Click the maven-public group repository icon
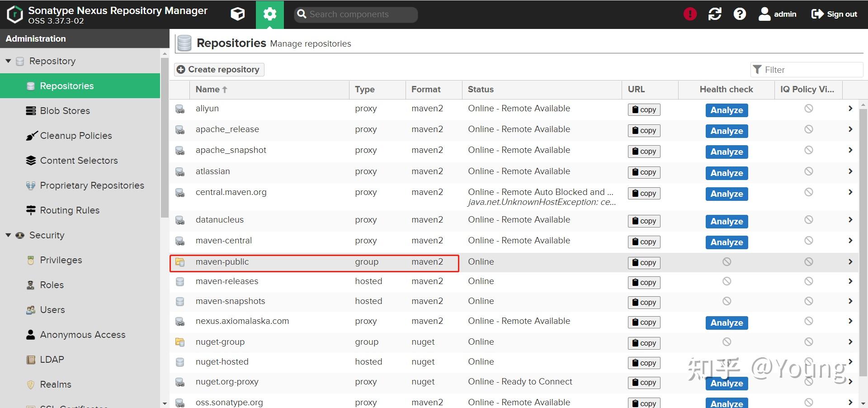This screenshot has height=408, width=868. click(x=180, y=262)
